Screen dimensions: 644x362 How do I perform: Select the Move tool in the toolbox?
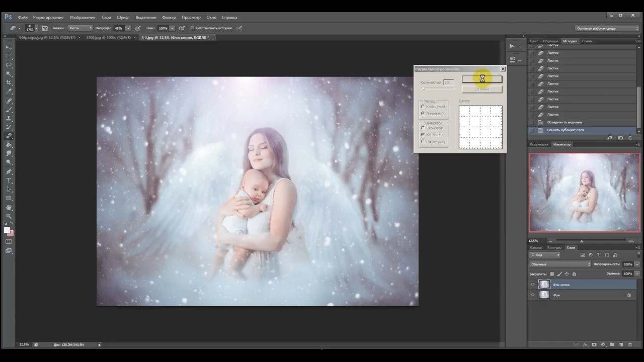[x=9, y=47]
